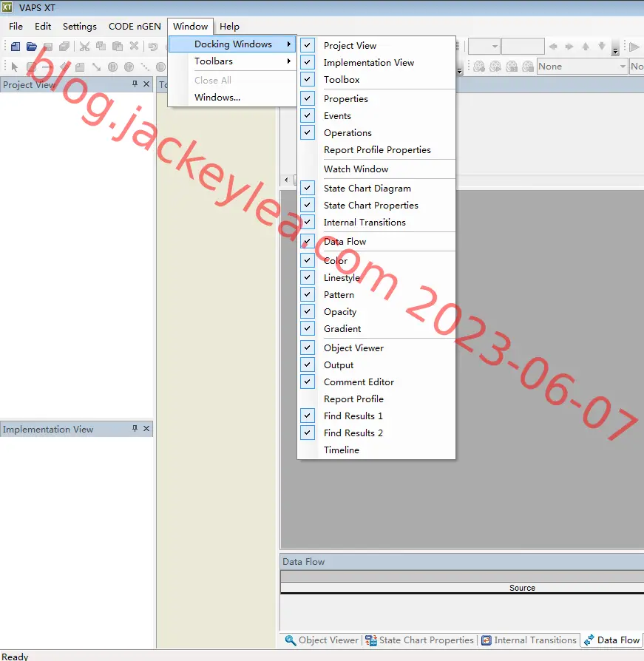644x661 pixels.
Task: Pin the Project View panel
Action: pyautogui.click(x=135, y=84)
